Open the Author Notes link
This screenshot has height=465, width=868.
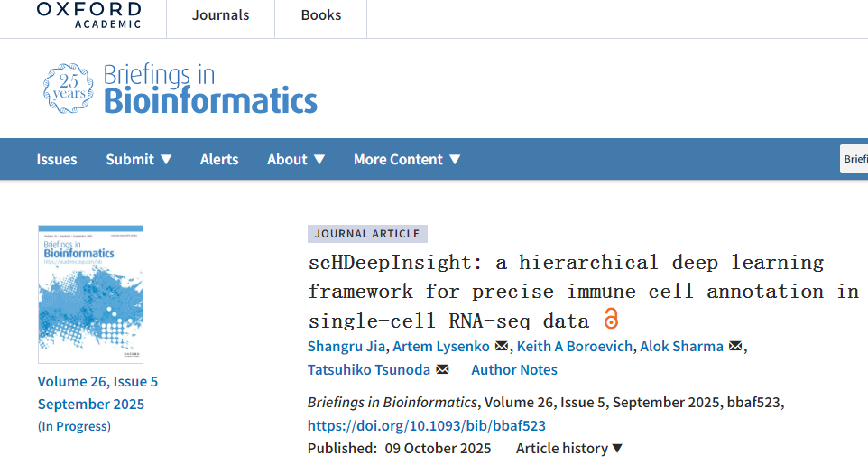coord(514,370)
